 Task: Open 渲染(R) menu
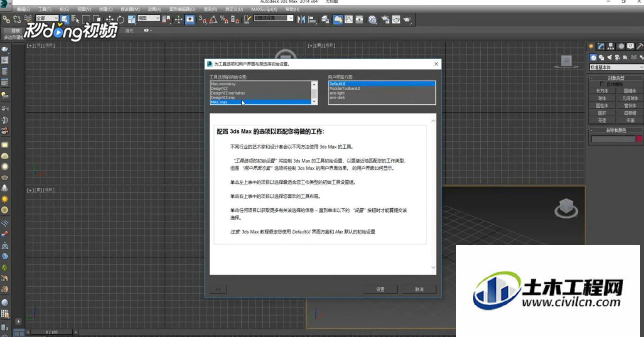[x=210, y=9]
